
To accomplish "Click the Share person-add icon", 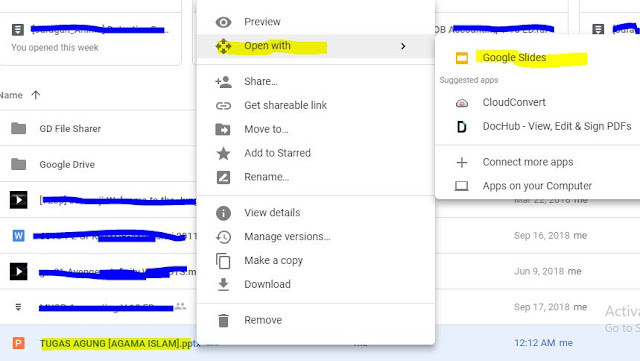I will [x=223, y=82].
